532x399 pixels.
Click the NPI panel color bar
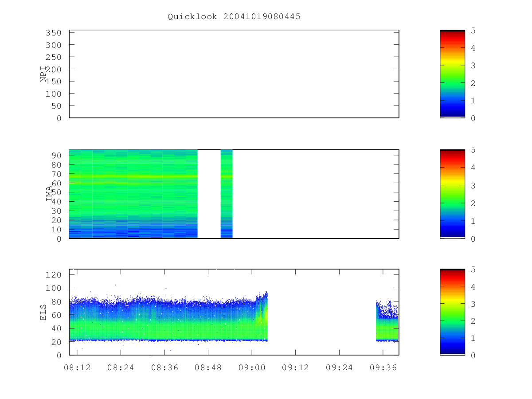coord(452,74)
